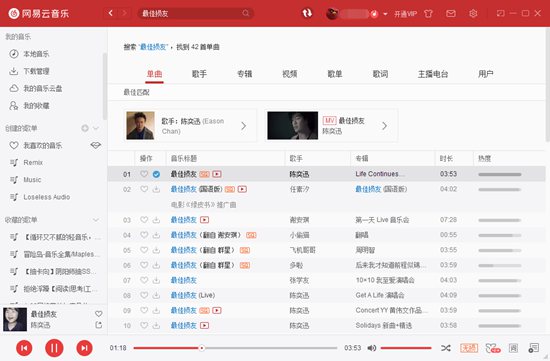
Task: Skip to the previous track
Action: click(24, 348)
